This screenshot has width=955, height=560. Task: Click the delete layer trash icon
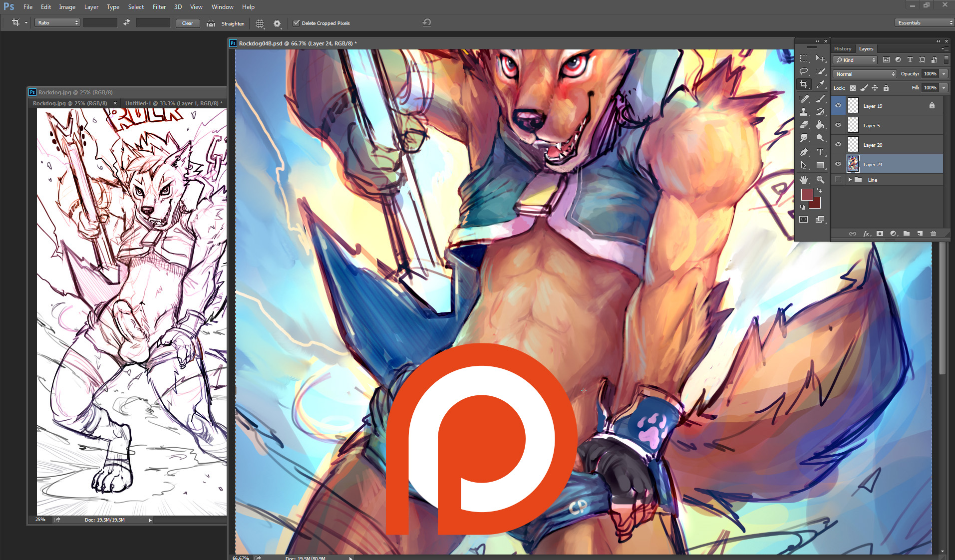click(x=933, y=234)
